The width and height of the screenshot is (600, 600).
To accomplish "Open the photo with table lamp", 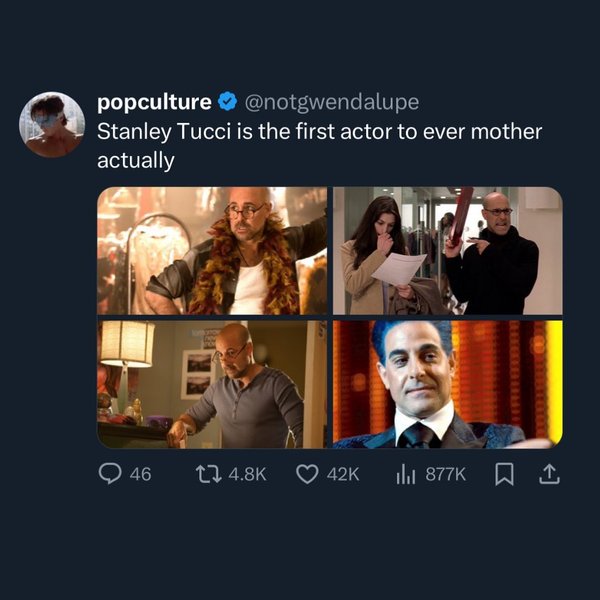I will coord(212,384).
